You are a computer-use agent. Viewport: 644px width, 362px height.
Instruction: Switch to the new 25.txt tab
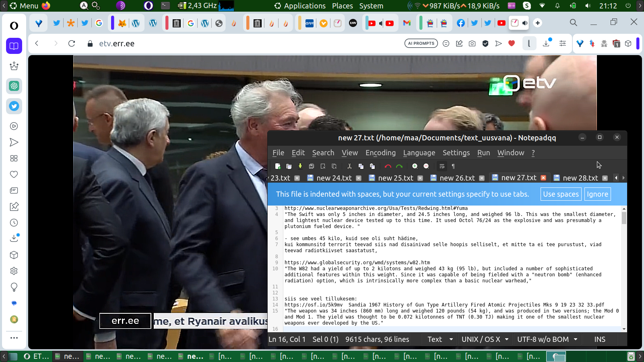pos(395,178)
